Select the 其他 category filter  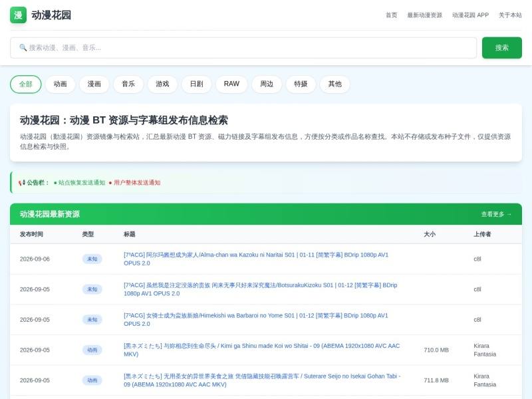(x=335, y=84)
